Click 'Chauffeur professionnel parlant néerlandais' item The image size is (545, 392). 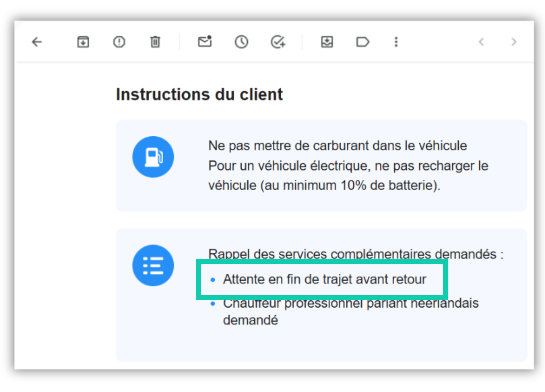pos(351,312)
